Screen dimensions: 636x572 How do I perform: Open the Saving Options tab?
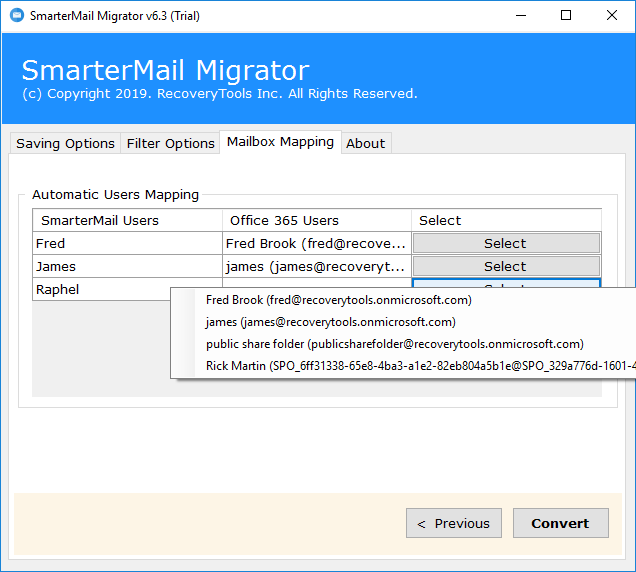click(x=65, y=143)
